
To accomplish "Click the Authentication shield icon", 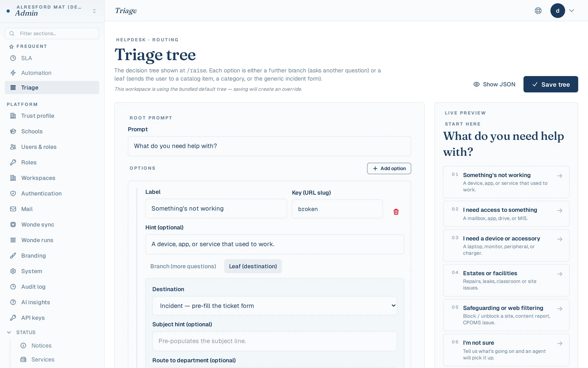I will [13, 193].
